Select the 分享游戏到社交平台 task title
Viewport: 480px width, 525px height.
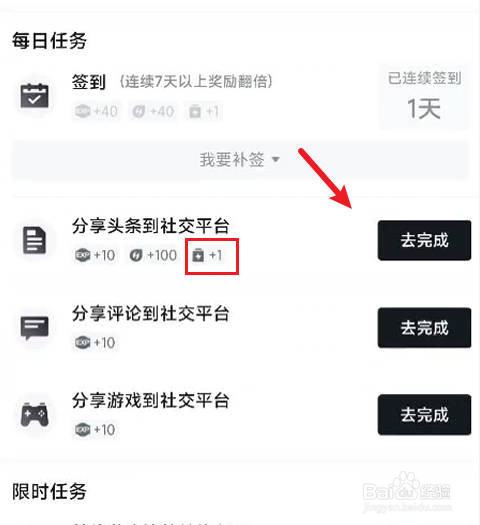pyautogui.click(x=151, y=400)
